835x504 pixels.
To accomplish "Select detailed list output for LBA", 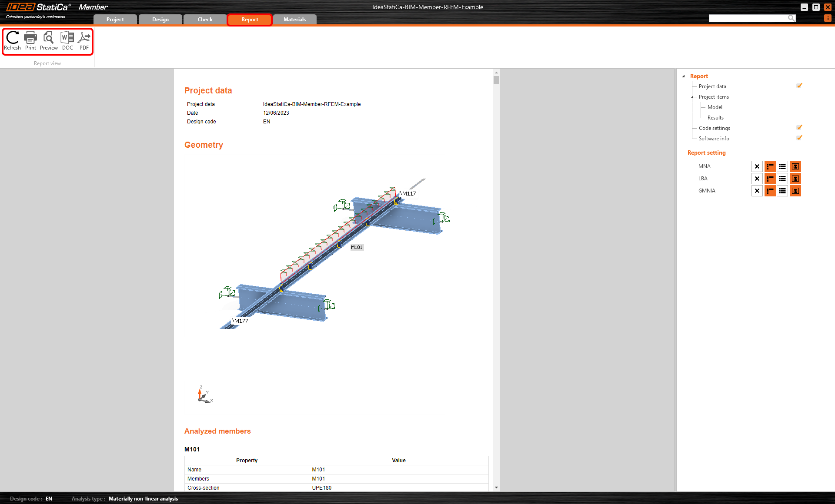I will (x=782, y=179).
